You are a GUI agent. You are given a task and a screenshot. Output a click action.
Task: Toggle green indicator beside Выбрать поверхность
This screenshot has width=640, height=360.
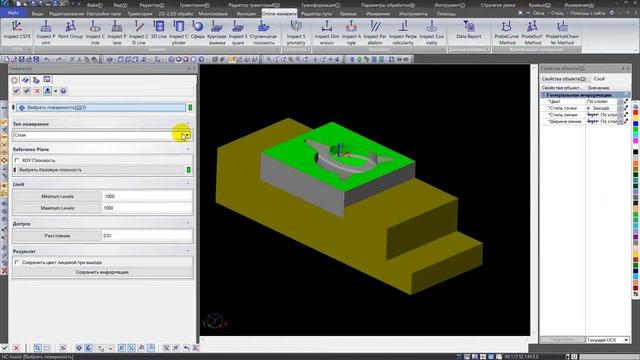point(190,107)
